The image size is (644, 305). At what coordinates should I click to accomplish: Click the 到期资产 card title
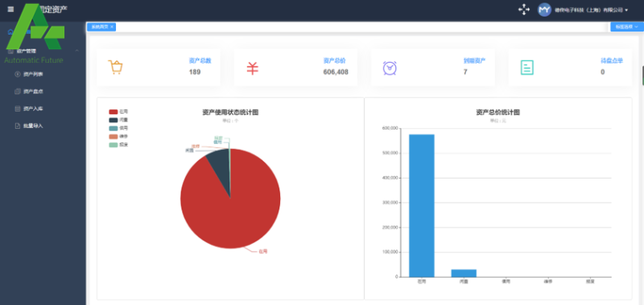475,60
